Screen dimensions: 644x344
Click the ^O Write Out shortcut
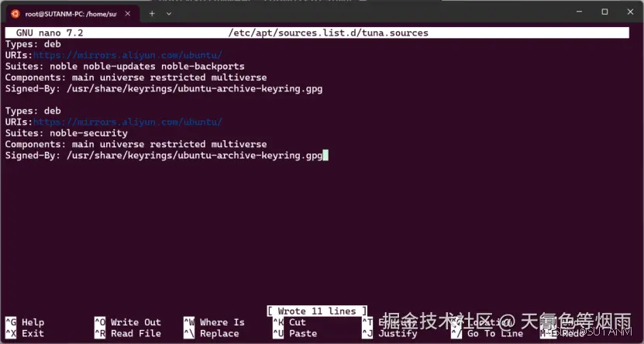click(128, 322)
